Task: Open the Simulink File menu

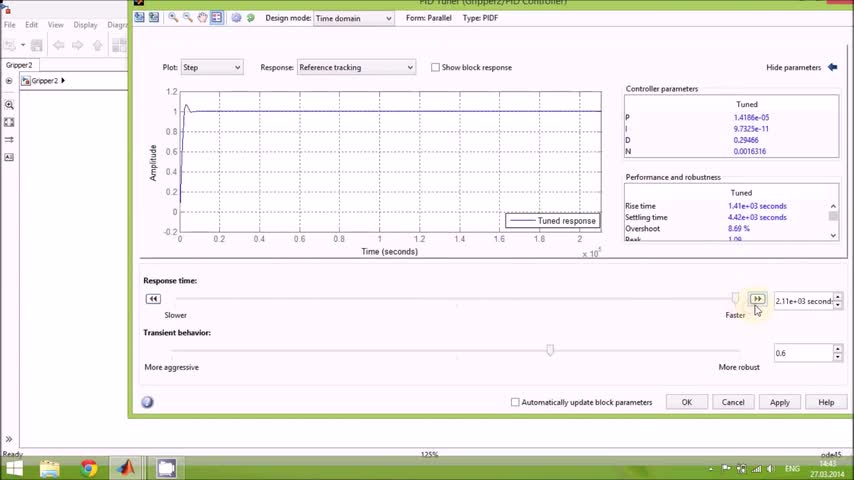Action: 10,25
